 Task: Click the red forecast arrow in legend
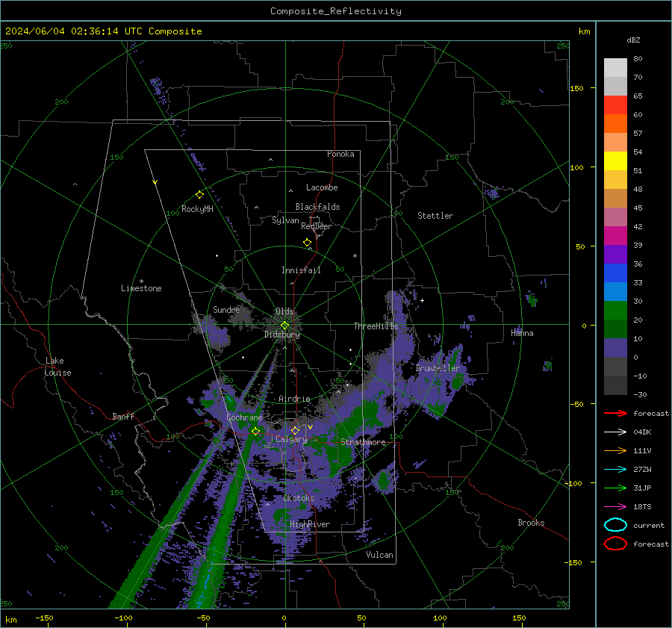[x=615, y=413]
